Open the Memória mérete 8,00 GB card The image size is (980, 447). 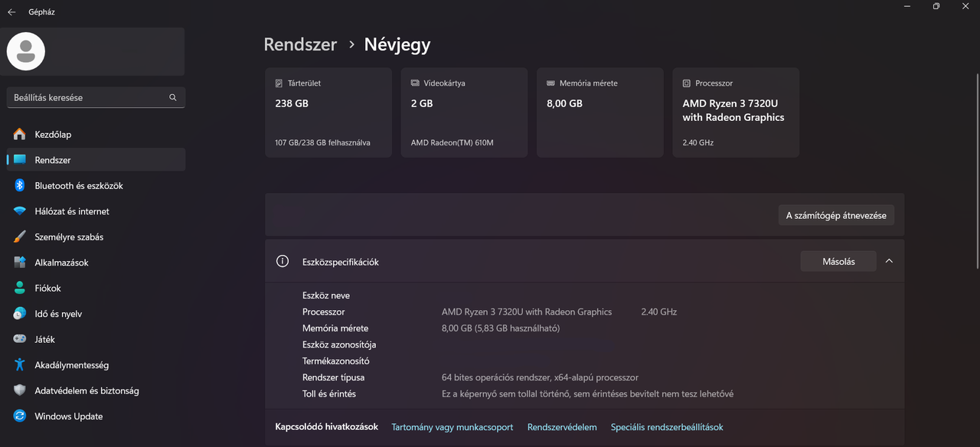[600, 113]
